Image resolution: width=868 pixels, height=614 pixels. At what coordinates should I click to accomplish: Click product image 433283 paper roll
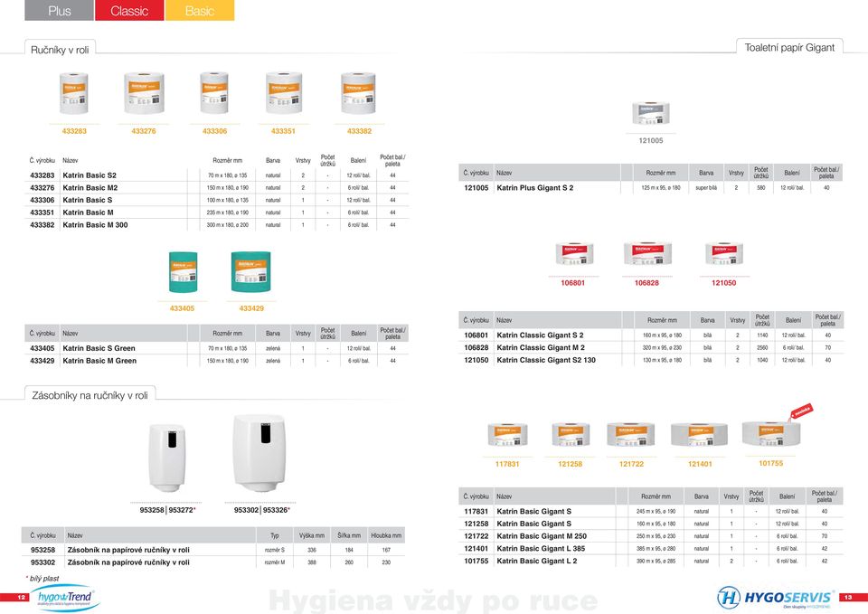[x=74, y=93]
